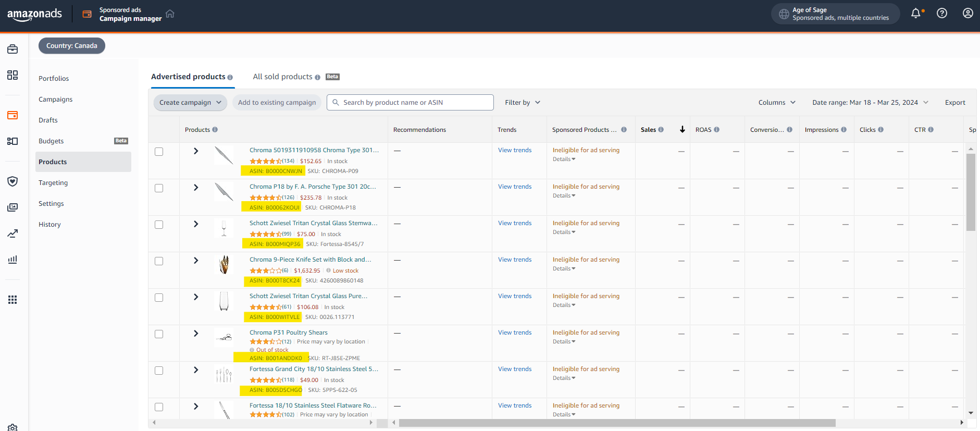Open the trending line chart icon in rail

[13, 233]
